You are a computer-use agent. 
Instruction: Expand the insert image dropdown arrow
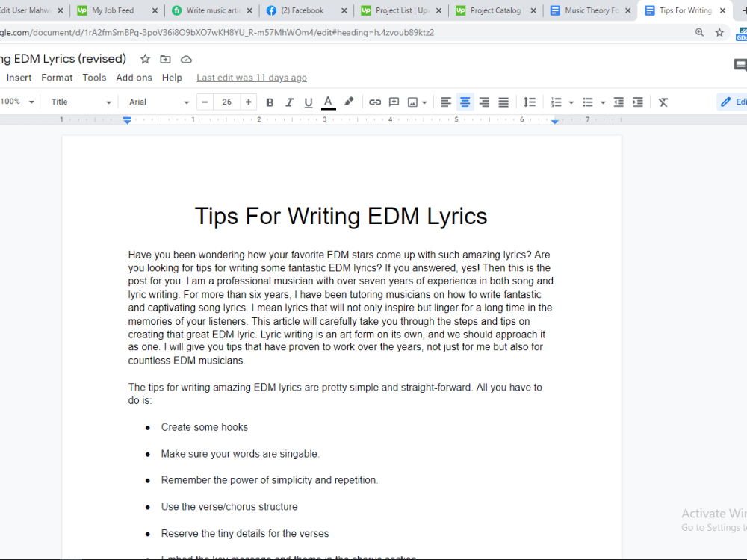(x=424, y=102)
